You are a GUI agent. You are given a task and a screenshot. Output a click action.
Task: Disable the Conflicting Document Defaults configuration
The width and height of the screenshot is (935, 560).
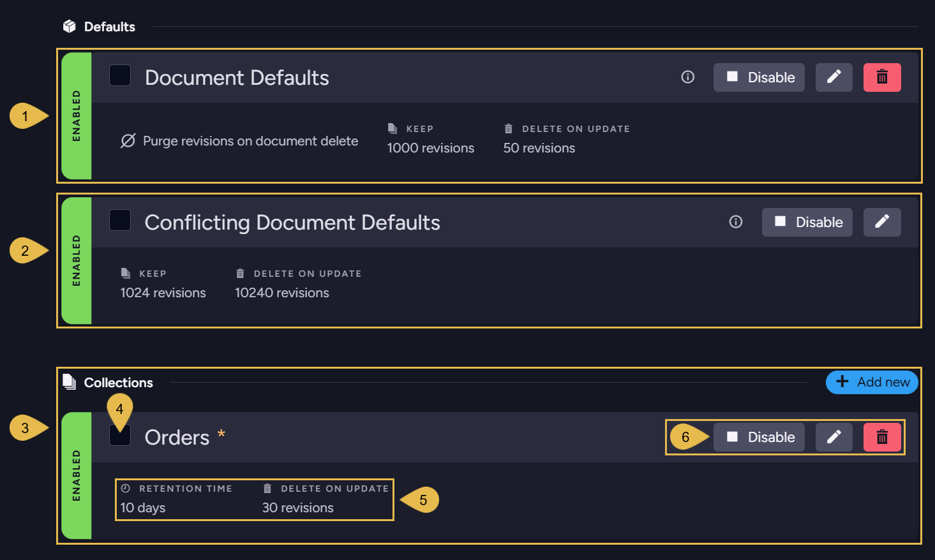pos(807,222)
